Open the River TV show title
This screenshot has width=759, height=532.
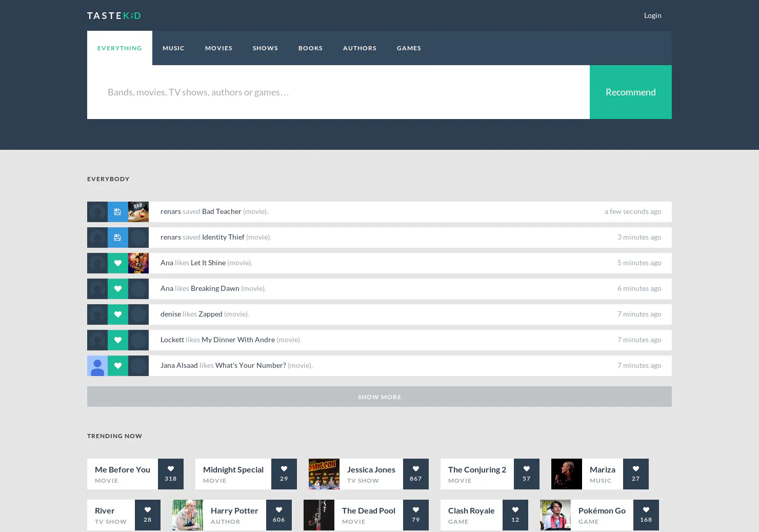pos(105,510)
